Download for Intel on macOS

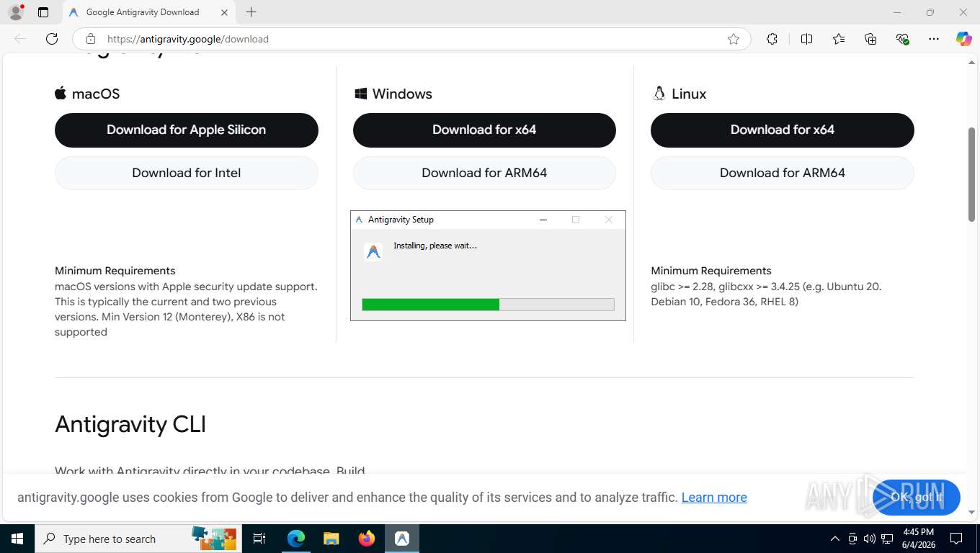click(x=187, y=173)
